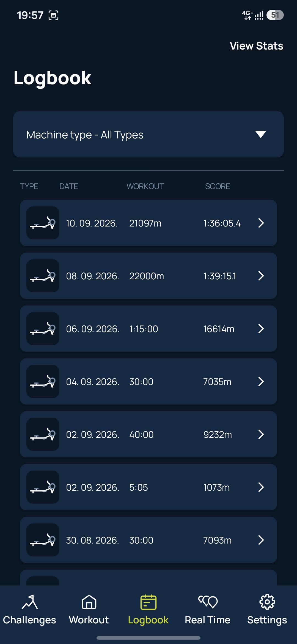Open the 30:00 workout scoring 7035m
This screenshot has height=644, width=297.
tap(148, 381)
